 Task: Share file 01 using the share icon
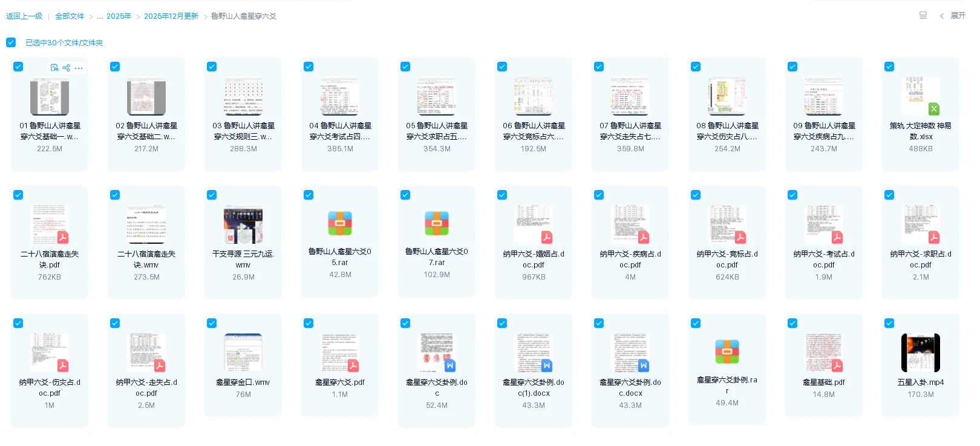[67, 68]
